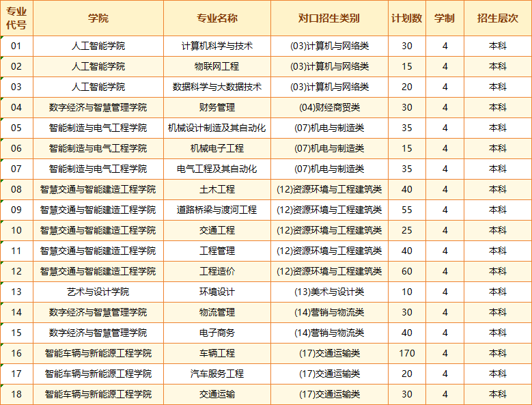Click the (04)财经商贸类 category cell
The height and width of the screenshot is (405, 532).
[x=329, y=108]
